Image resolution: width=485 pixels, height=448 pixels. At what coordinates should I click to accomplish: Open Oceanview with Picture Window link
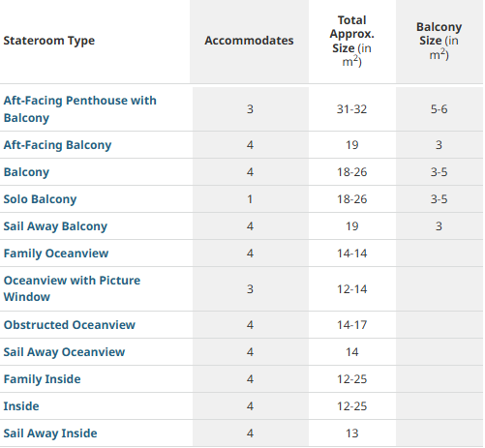72,288
